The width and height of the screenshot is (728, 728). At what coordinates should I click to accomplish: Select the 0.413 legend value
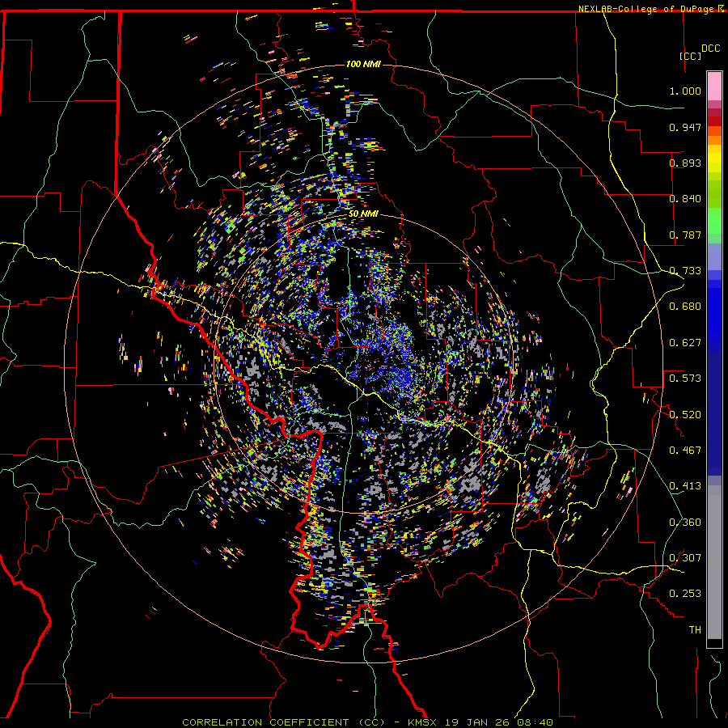(685, 486)
